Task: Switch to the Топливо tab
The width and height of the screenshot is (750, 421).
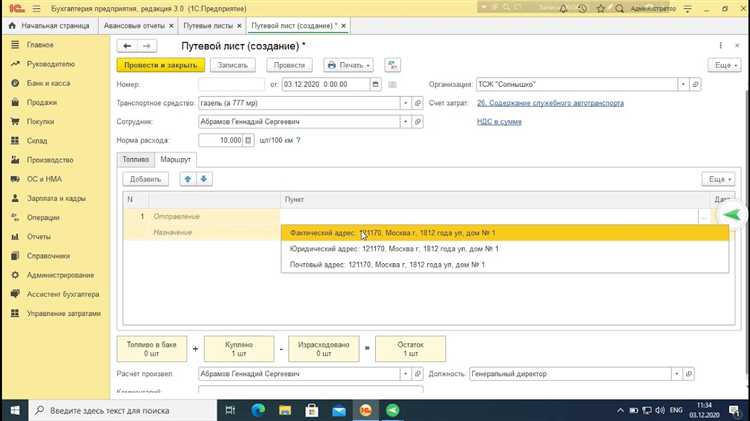Action: click(136, 159)
